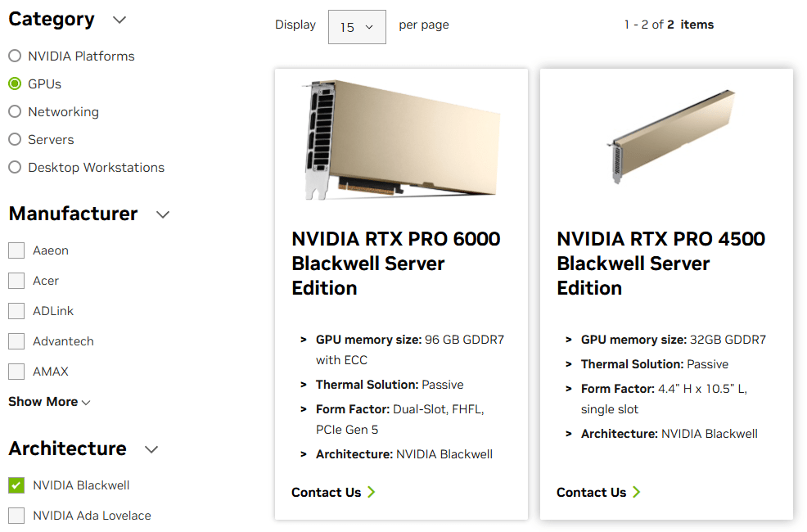Show More manufacturers in the list

[49, 402]
